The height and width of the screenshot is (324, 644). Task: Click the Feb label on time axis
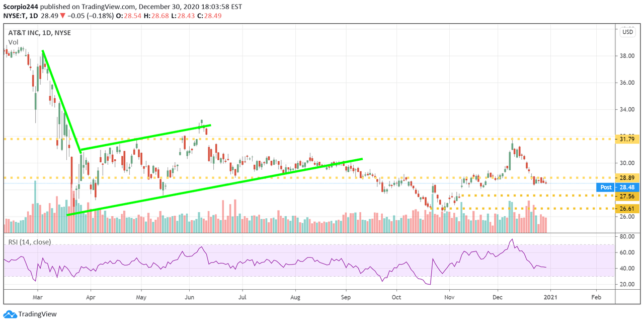(596, 296)
